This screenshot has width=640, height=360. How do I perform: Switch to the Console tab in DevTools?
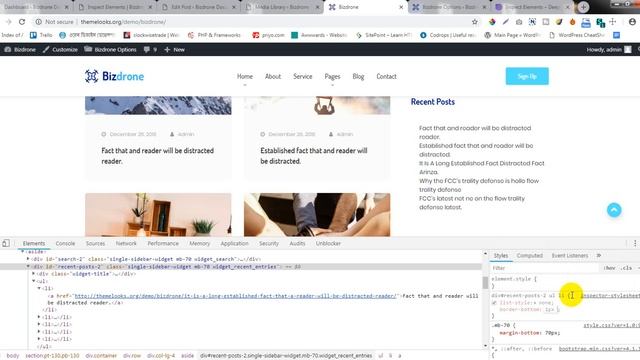tap(65, 243)
